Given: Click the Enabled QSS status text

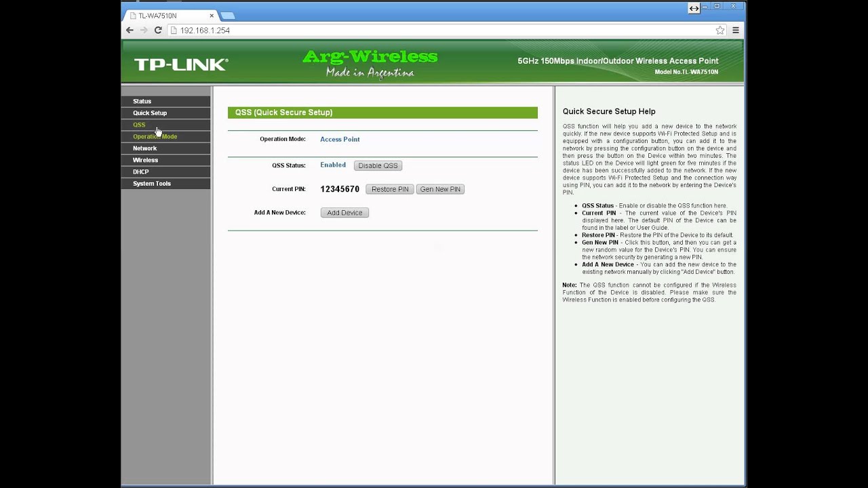Looking at the screenshot, I should coord(333,165).
